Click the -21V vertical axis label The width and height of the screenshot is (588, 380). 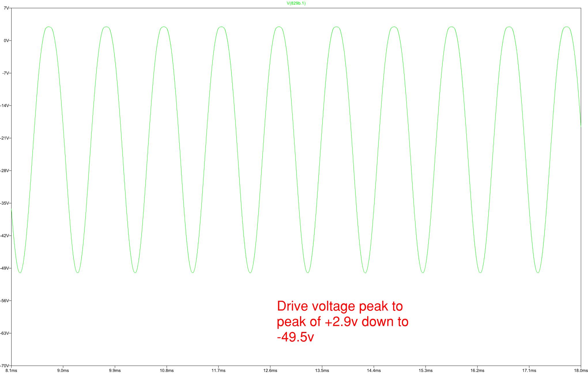[x=4, y=138]
